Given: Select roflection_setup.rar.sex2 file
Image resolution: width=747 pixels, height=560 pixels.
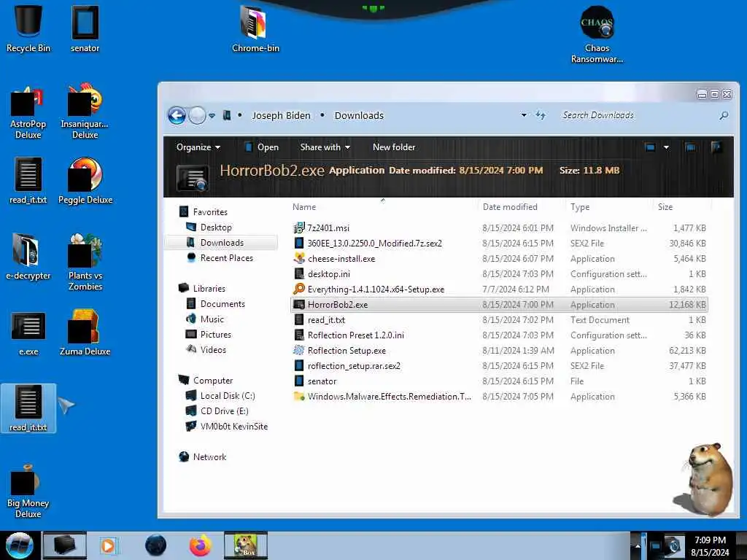Looking at the screenshot, I should [499, 366].
